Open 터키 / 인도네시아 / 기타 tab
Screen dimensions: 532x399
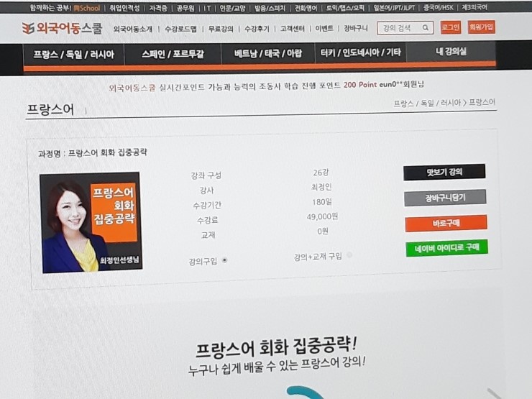point(361,52)
